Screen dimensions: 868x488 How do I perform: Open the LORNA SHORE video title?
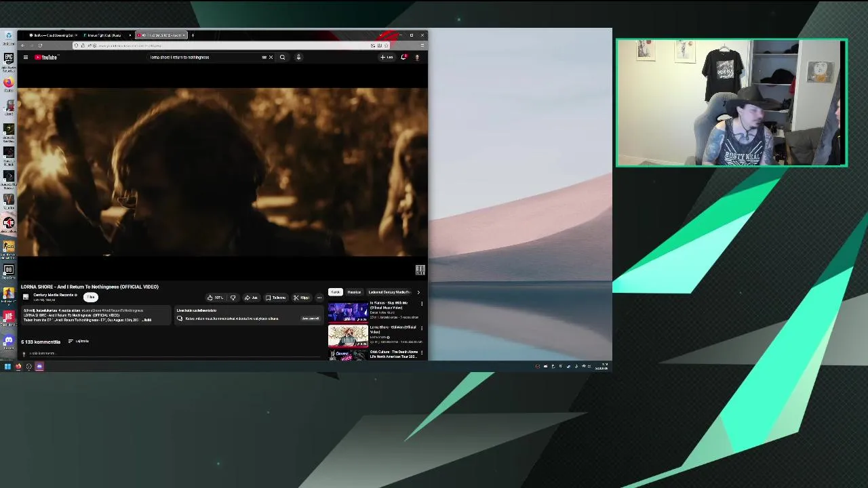pyautogui.click(x=90, y=287)
